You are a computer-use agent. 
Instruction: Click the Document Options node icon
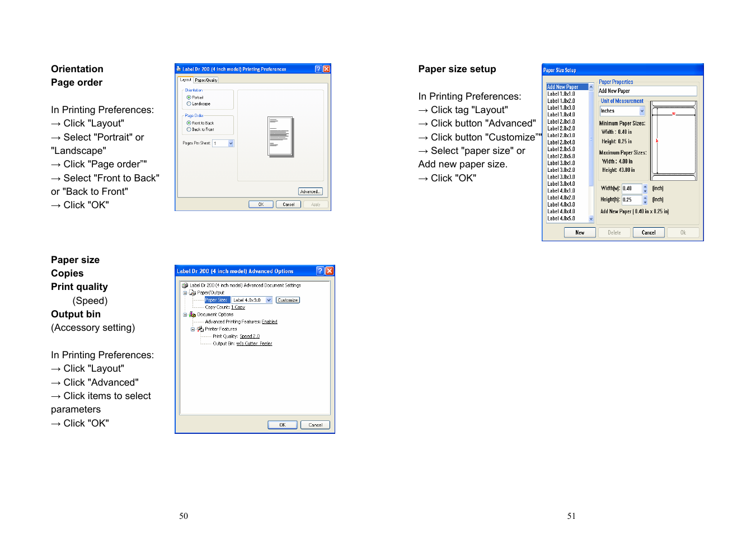coord(192,315)
